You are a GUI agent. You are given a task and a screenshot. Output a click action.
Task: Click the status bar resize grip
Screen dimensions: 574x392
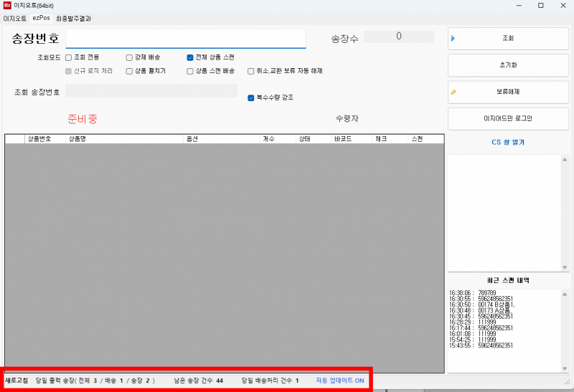[567, 382]
